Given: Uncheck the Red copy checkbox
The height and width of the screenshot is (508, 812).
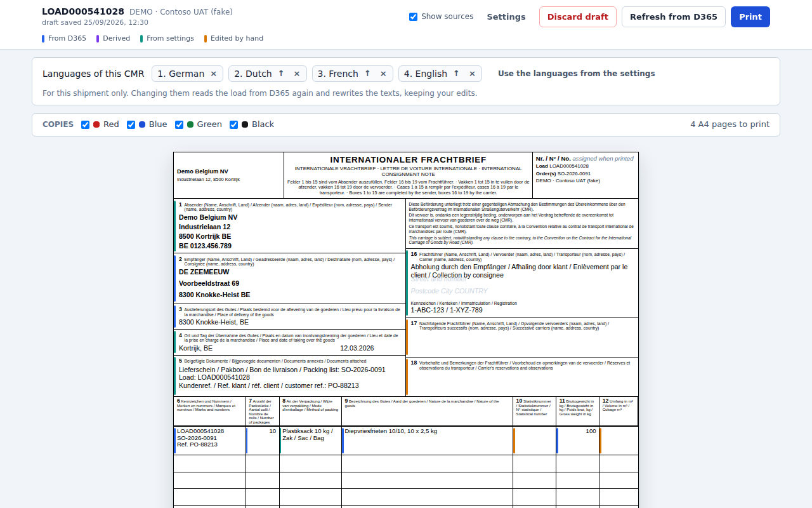Looking at the screenshot, I should (x=86, y=124).
